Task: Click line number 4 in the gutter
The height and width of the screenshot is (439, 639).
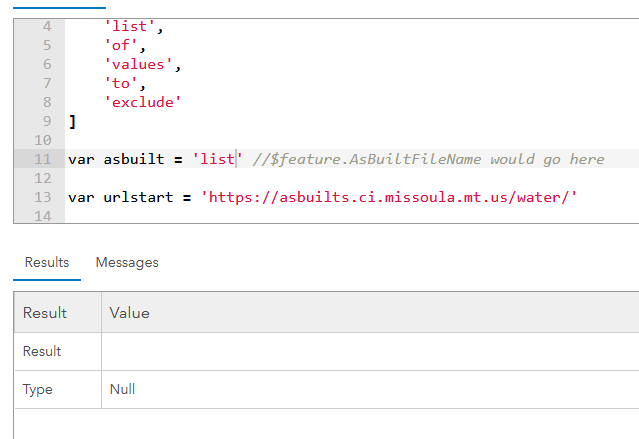Action: coord(46,27)
